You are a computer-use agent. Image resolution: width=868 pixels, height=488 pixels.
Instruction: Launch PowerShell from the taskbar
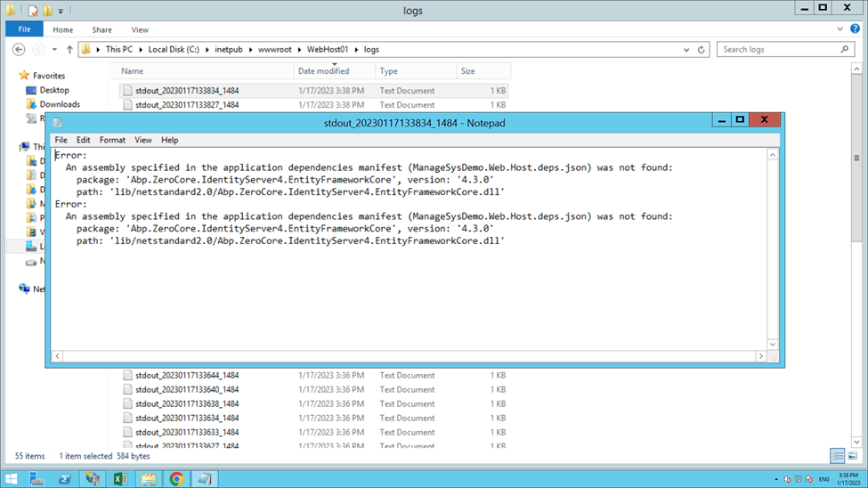[x=65, y=478]
